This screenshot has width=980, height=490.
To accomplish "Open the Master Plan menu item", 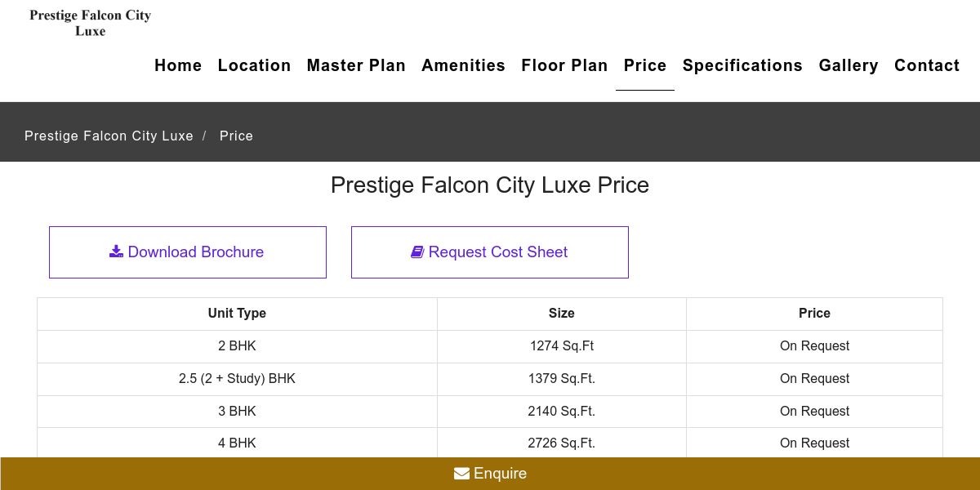I will coord(356,65).
